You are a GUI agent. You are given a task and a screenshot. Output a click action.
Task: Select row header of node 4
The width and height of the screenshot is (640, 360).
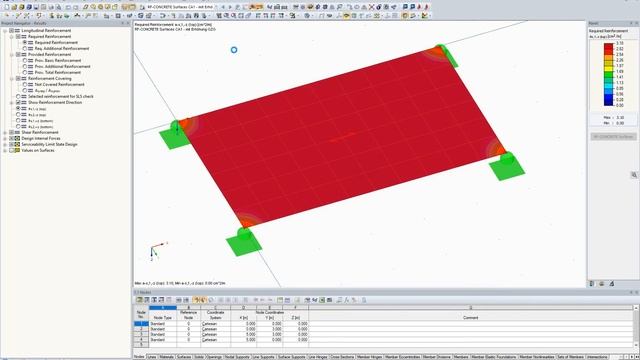141,340
